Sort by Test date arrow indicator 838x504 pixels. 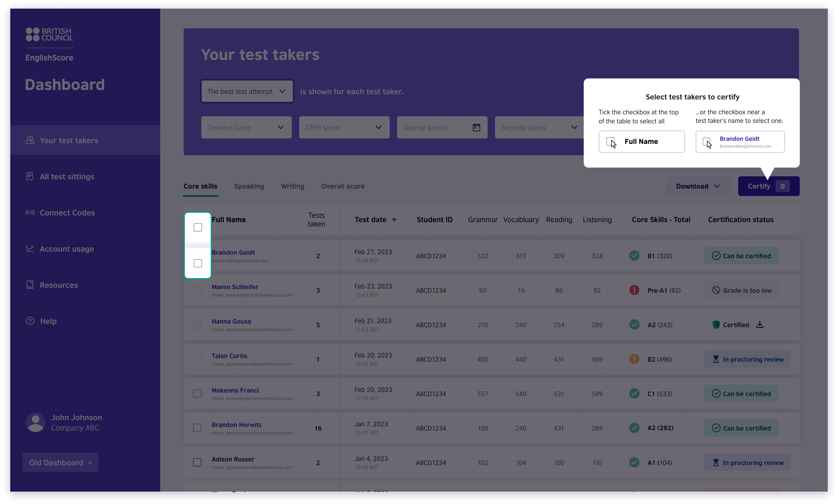tap(394, 220)
